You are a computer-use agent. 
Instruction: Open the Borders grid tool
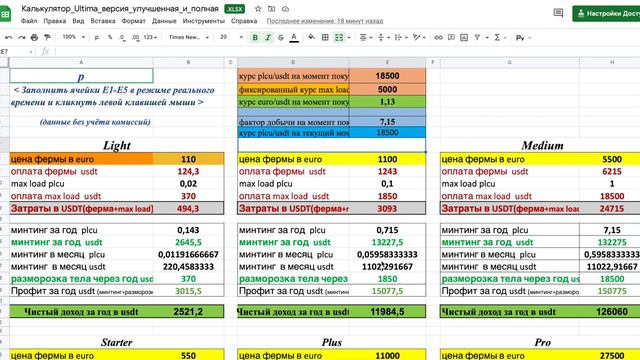click(325, 38)
